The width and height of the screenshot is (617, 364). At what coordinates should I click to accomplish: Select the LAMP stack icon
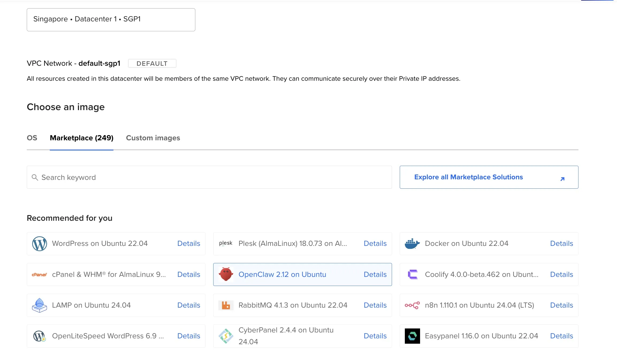(39, 305)
